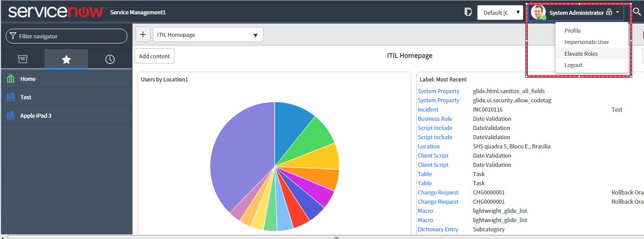Screen dimensions: 644x239
Task: Open the Default update set dropdown
Action: click(x=500, y=13)
